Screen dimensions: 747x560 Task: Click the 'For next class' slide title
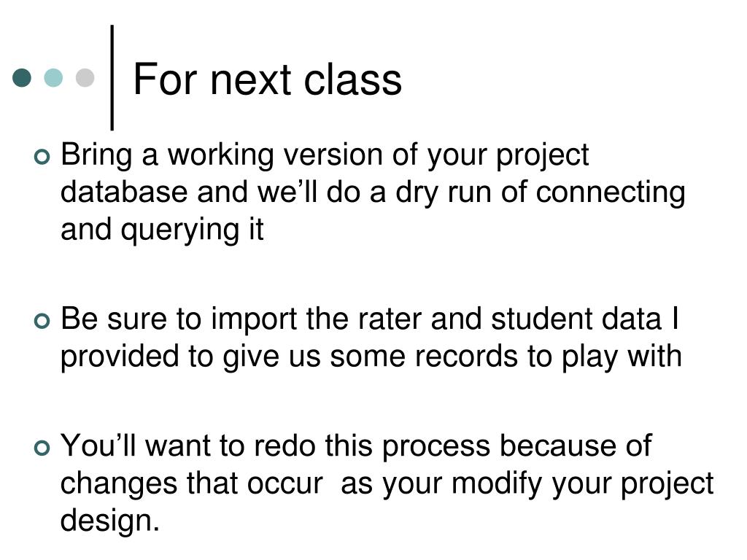tap(267, 79)
